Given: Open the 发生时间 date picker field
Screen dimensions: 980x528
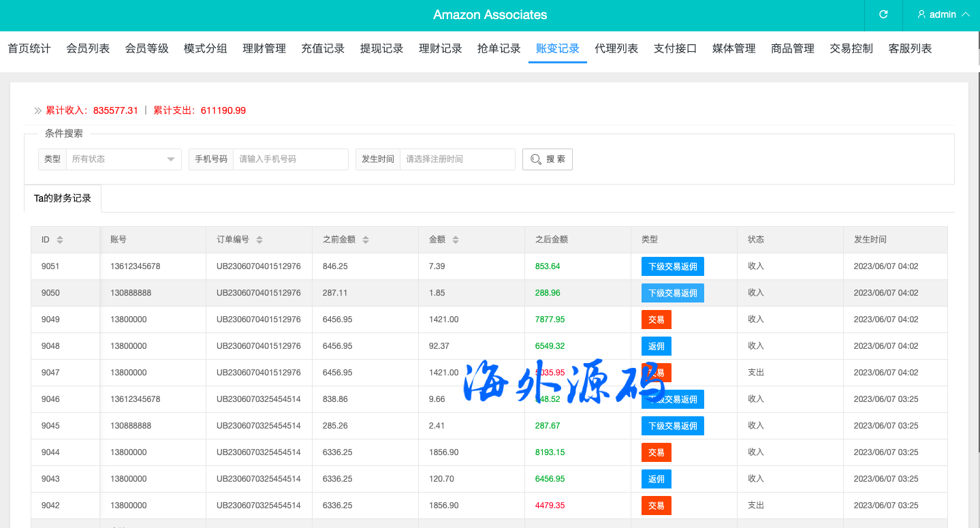Looking at the screenshot, I should [x=457, y=159].
